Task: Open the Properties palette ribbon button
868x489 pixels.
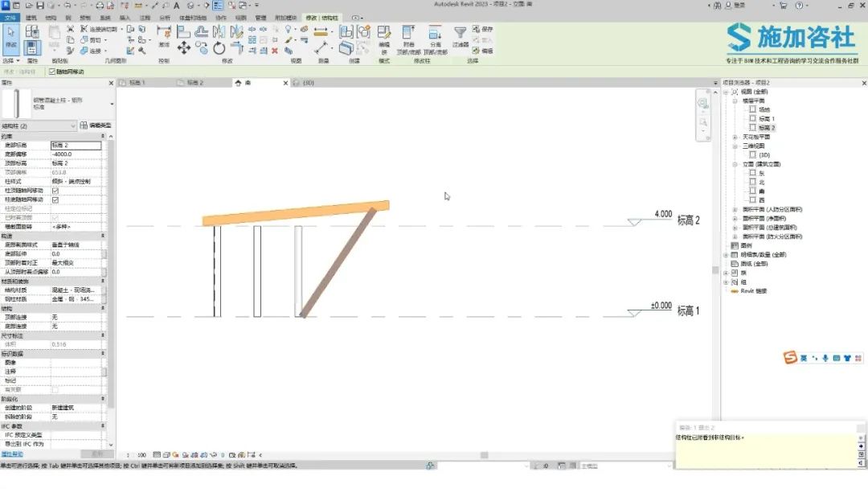Action: tap(32, 47)
